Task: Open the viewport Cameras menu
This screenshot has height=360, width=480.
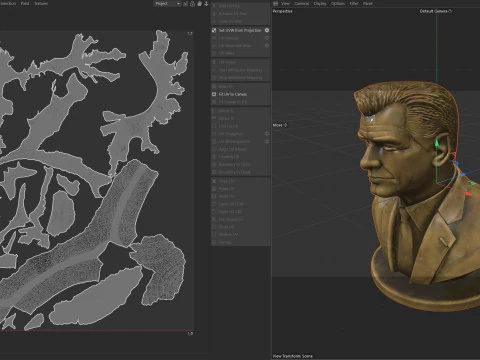Action: click(302, 3)
